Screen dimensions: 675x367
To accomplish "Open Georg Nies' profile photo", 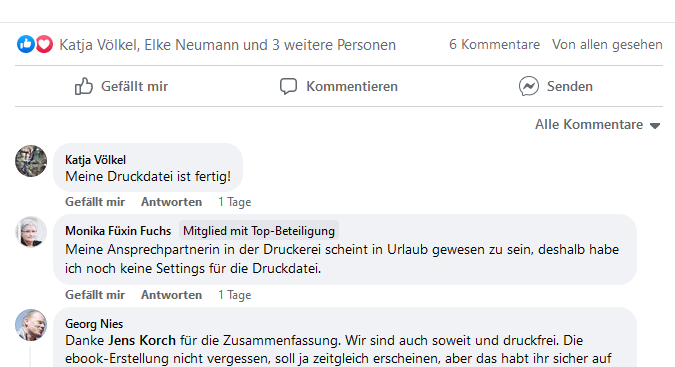I will pos(31,325).
